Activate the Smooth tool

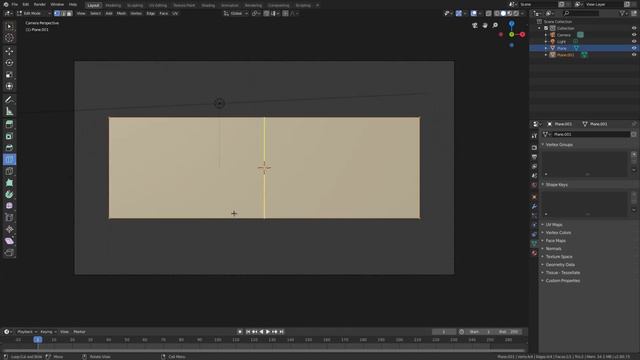click(9, 206)
